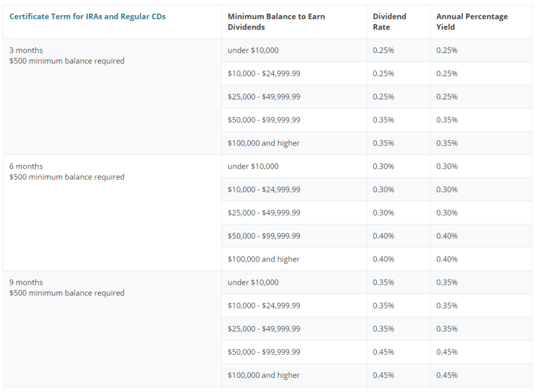Image resolution: width=538 pixels, height=392 pixels.
Task: Select the 0.40% APY for $100,000 and higher
Action: click(x=446, y=259)
